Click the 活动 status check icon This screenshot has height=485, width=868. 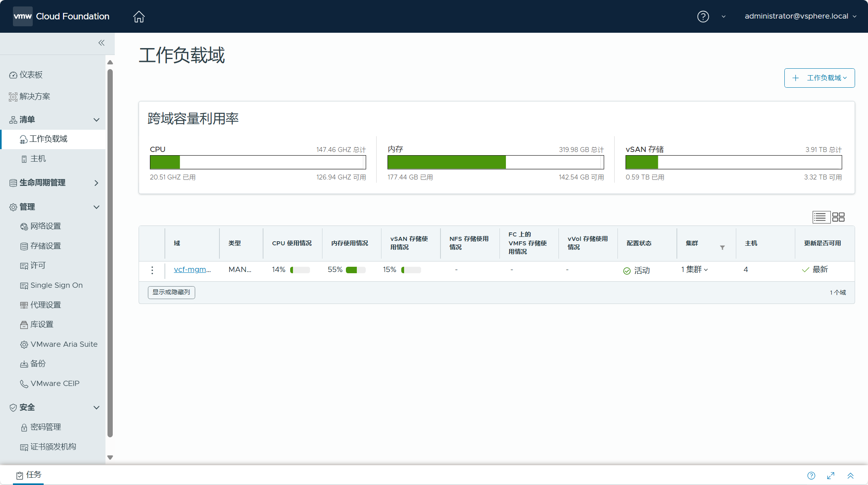tap(627, 271)
